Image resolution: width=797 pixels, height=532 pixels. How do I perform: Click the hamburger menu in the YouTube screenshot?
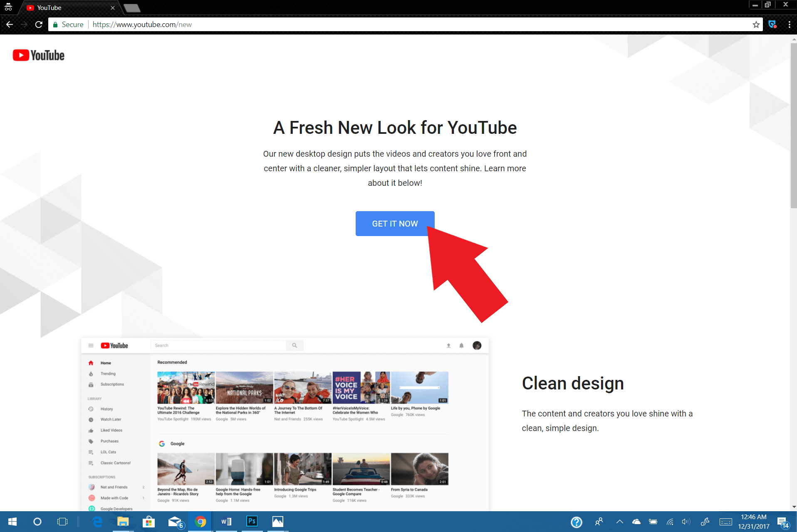click(x=91, y=345)
